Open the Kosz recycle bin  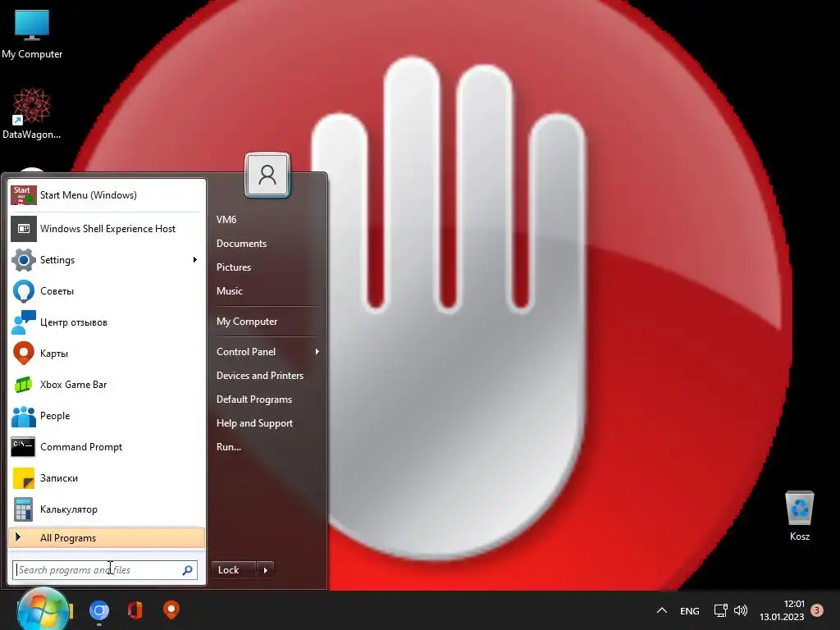tap(799, 516)
